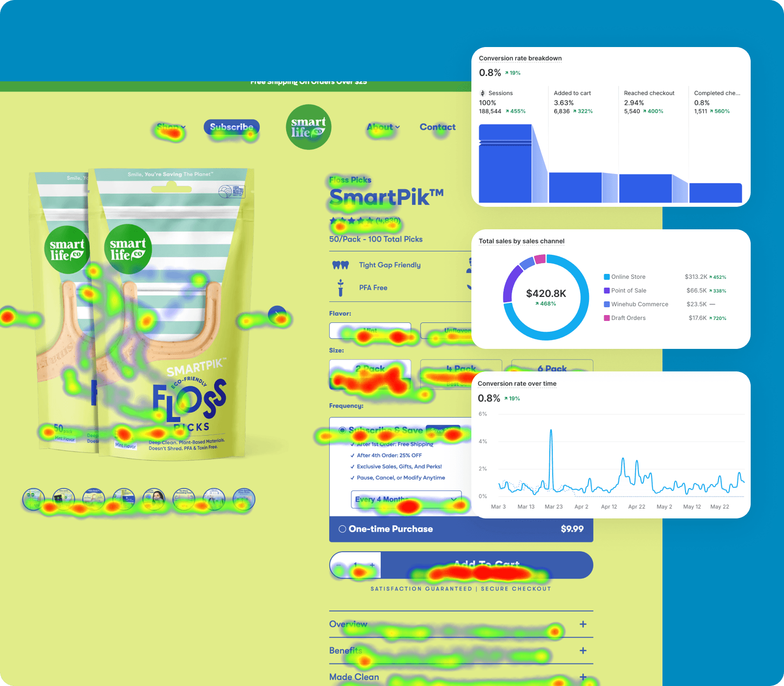The image size is (784, 686).
Task: Click the '50/Pack - 100 Total Picks' text
Action: [376, 239]
